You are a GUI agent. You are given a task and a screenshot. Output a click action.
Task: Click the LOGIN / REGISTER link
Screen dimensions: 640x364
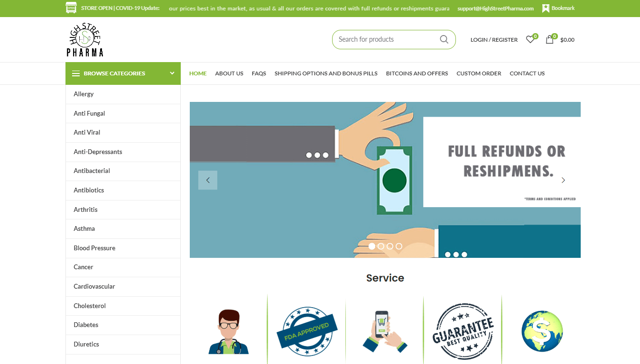(x=494, y=40)
